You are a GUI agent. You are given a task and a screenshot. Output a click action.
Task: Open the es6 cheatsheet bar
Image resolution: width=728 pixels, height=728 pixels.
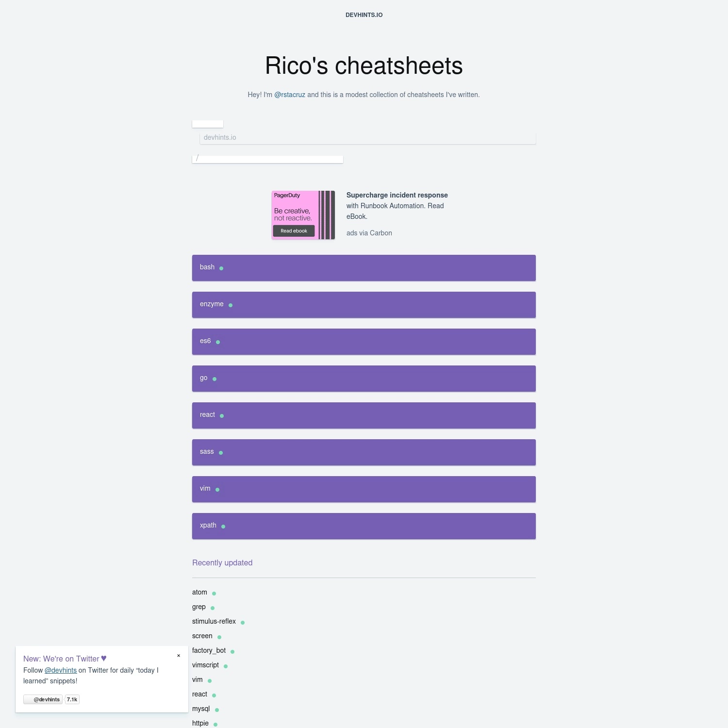364,342
